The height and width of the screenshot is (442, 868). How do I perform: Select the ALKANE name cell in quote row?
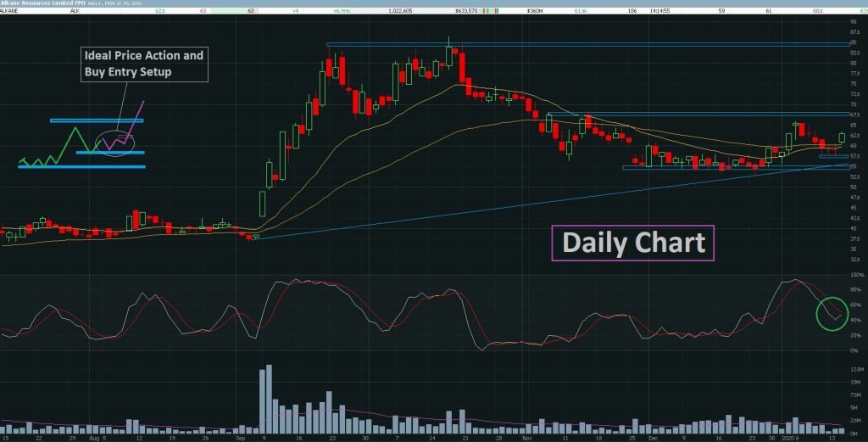point(8,10)
